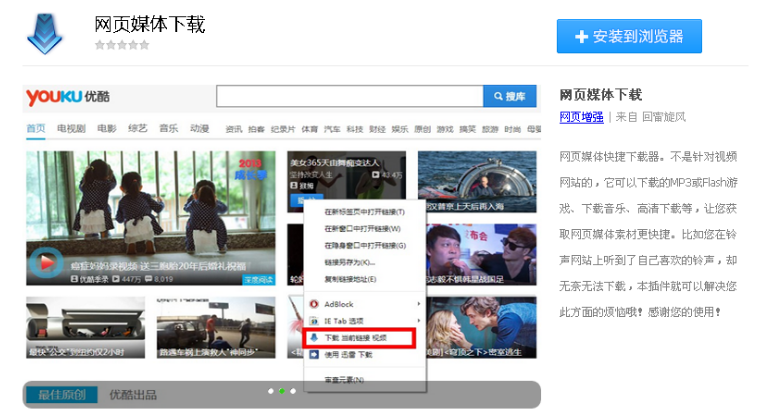Click the highlighted 下载当前链接视频 menu item

(358, 339)
